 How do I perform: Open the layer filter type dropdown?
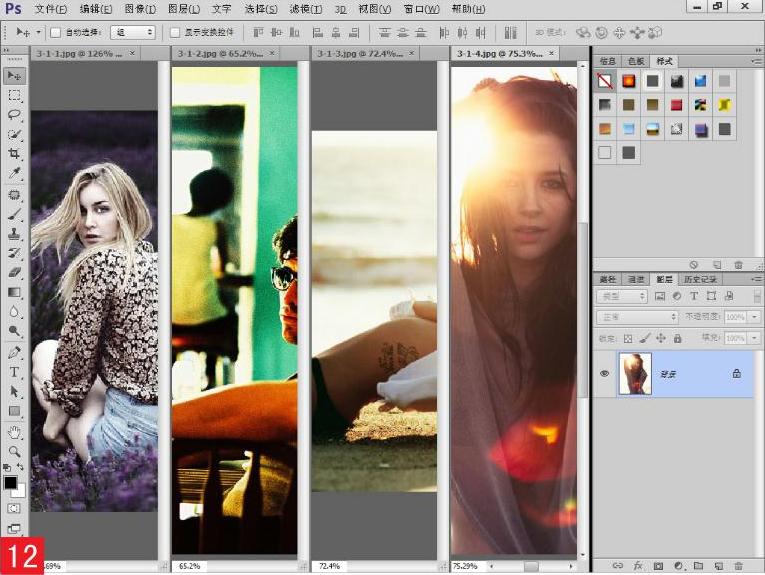(622, 296)
